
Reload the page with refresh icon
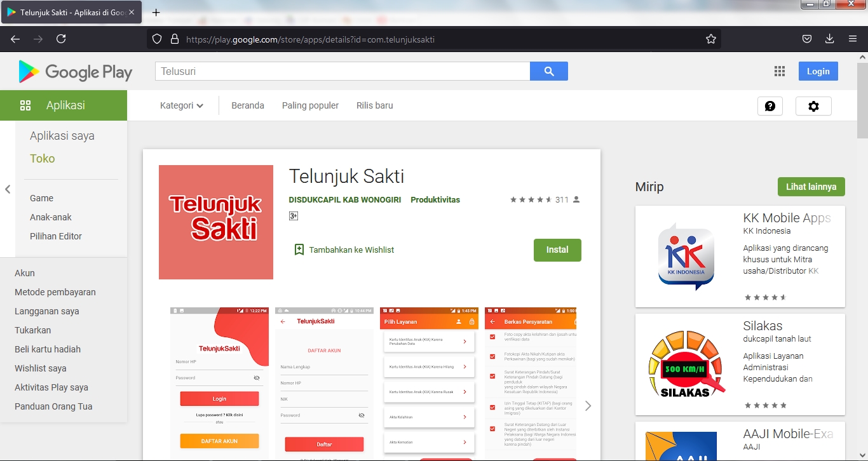coord(61,39)
